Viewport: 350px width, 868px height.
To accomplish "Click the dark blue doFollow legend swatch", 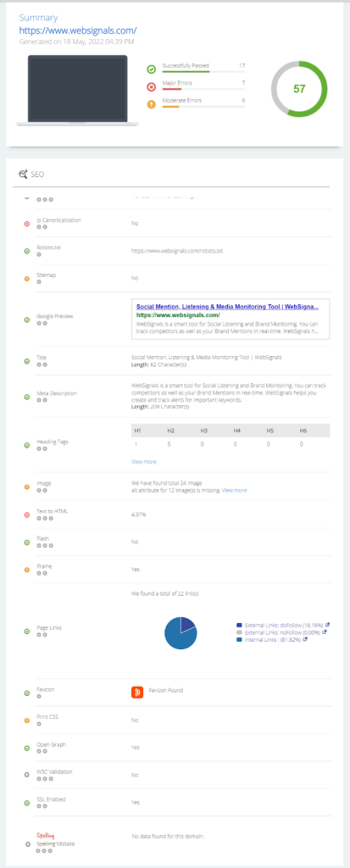I will coord(239,625).
